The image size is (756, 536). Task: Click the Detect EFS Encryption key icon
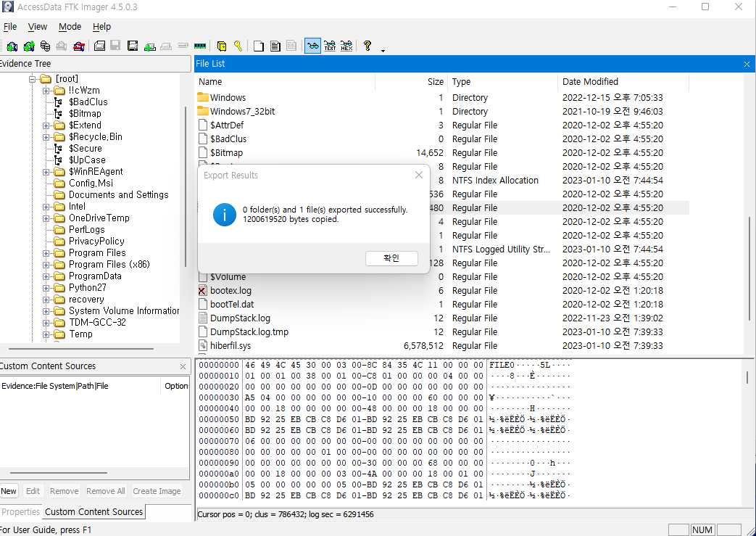click(x=238, y=46)
